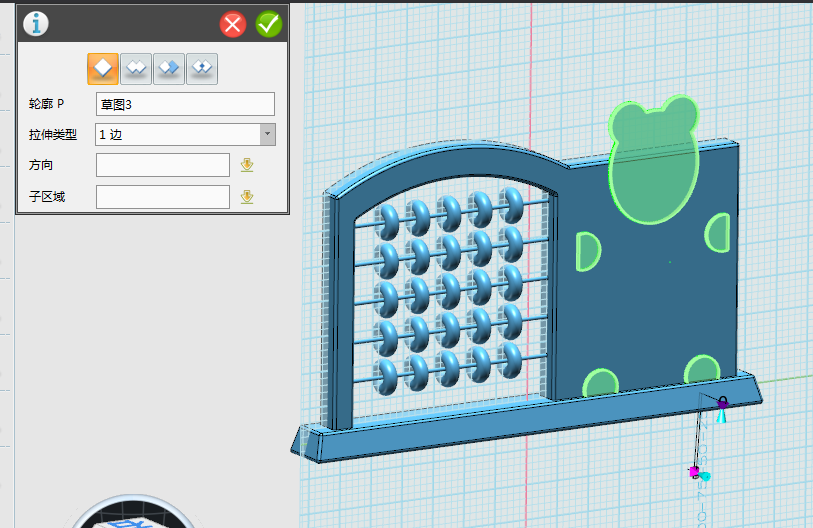Click the 方向 direction input field
Viewport: 813px width, 528px height.
pyautogui.click(x=163, y=165)
